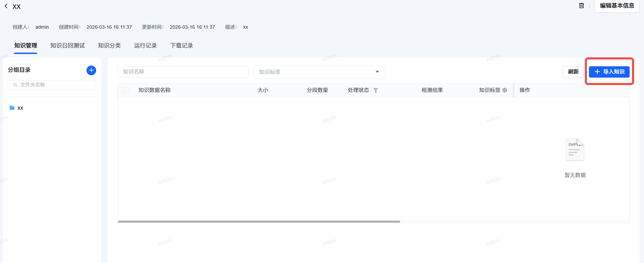Screen dimensions: 644x263
Task: Click the 创建时间 value 2026-03-16 16:11:37
Action: coord(109,27)
